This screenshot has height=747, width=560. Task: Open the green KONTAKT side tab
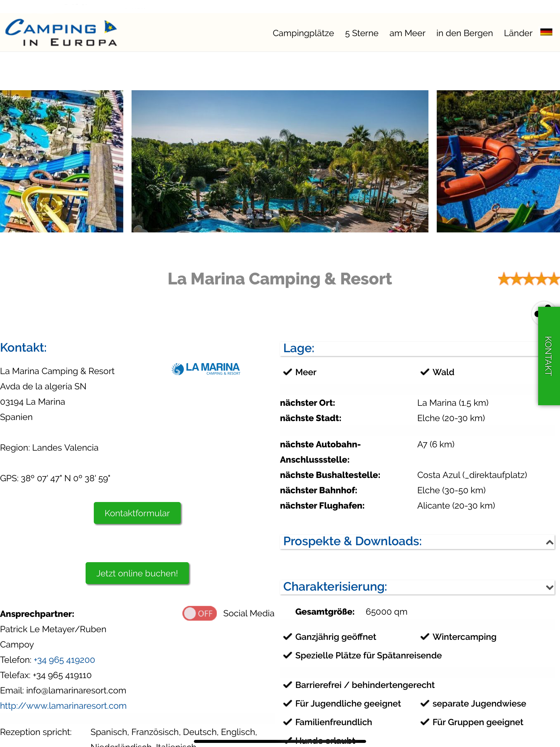point(549,356)
